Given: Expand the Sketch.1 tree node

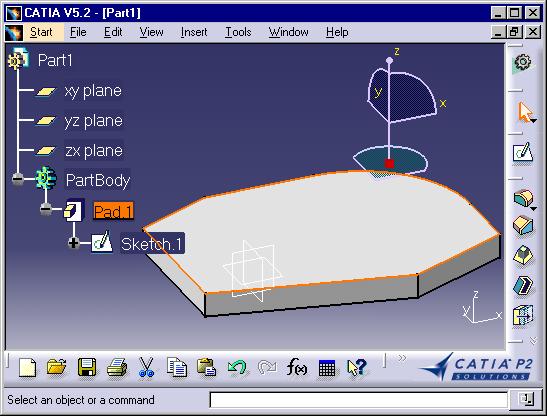Looking at the screenshot, I should point(74,242).
